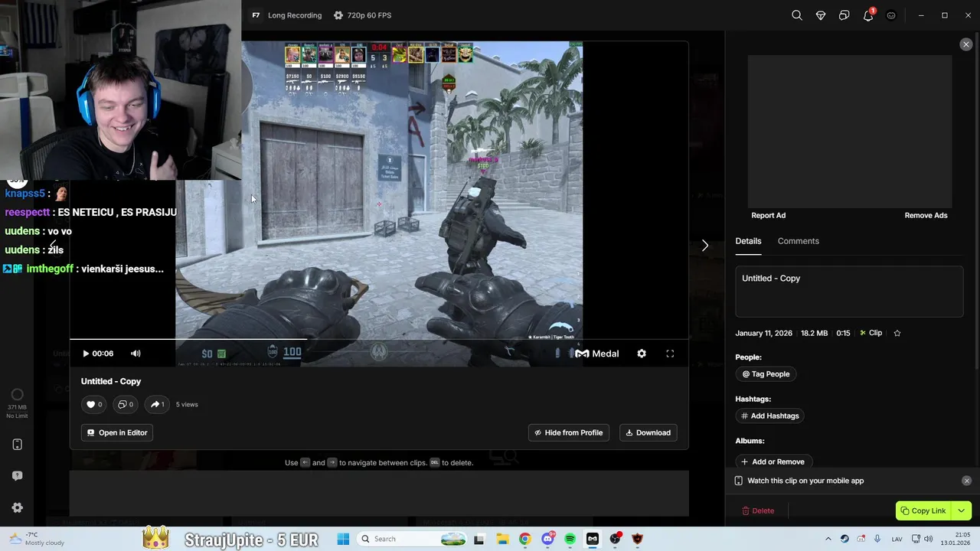Open the weather widget showing -7°C

click(x=36, y=539)
